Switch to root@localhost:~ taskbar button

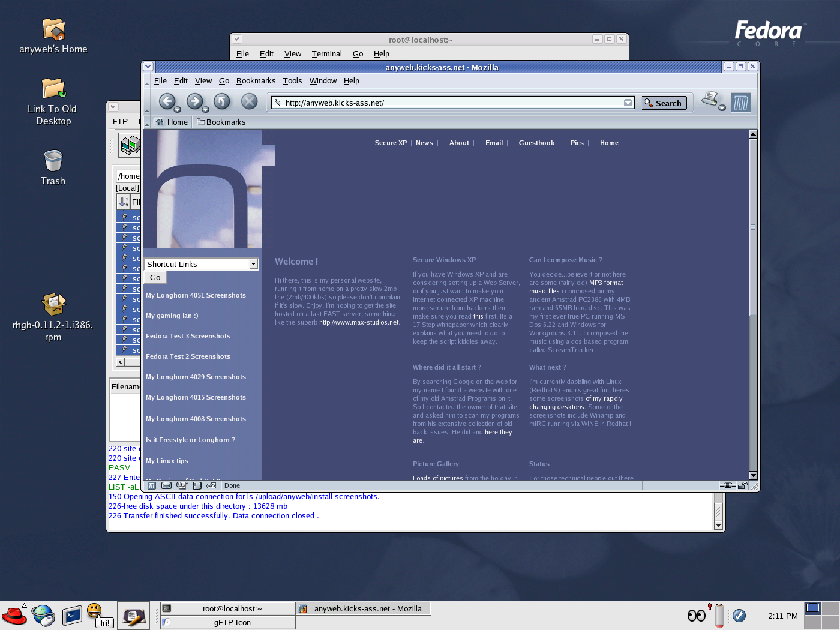228,608
